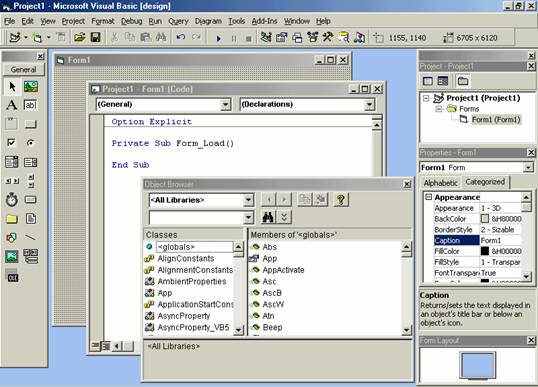Image resolution: width=538 pixels, height=387 pixels.
Task: Click the Object Browser help question-mark icon
Action: click(x=341, y=199)
